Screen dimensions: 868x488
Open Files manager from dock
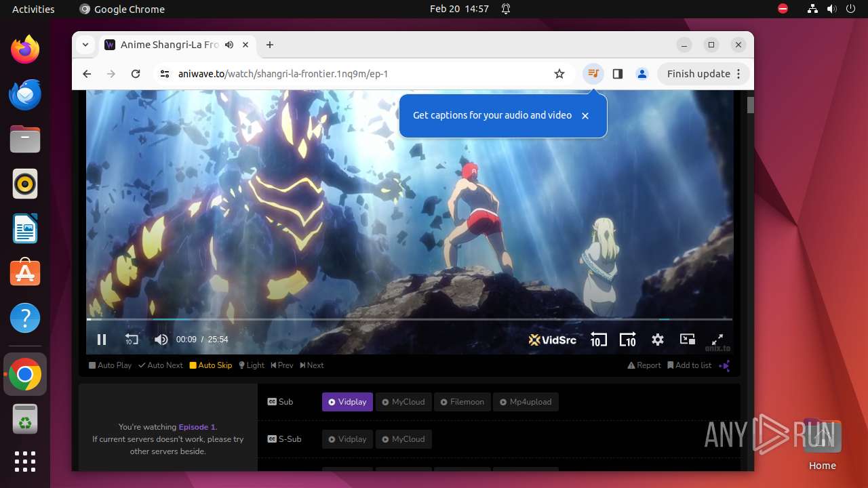point(25,139)
